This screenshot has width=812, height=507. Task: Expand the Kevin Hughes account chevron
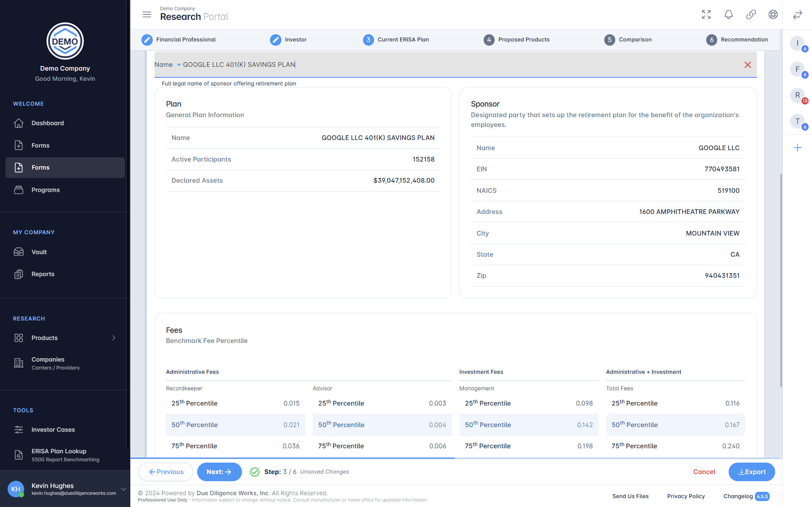point(123,489)
